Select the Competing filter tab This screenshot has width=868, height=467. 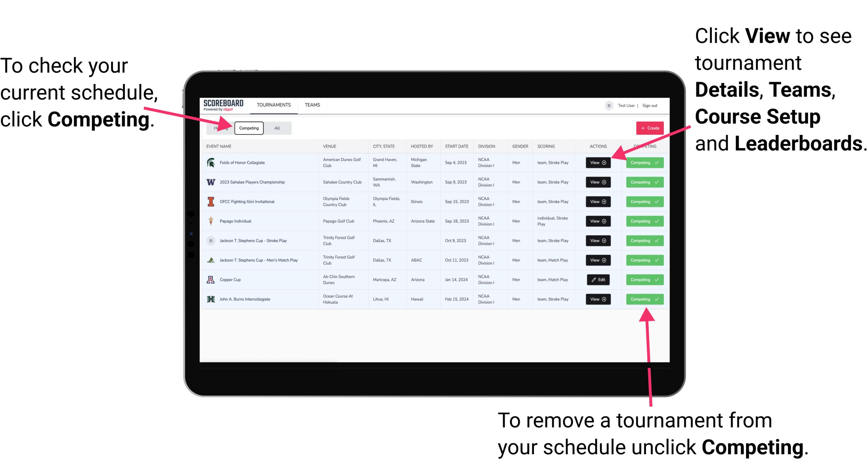tap(248, 128)
